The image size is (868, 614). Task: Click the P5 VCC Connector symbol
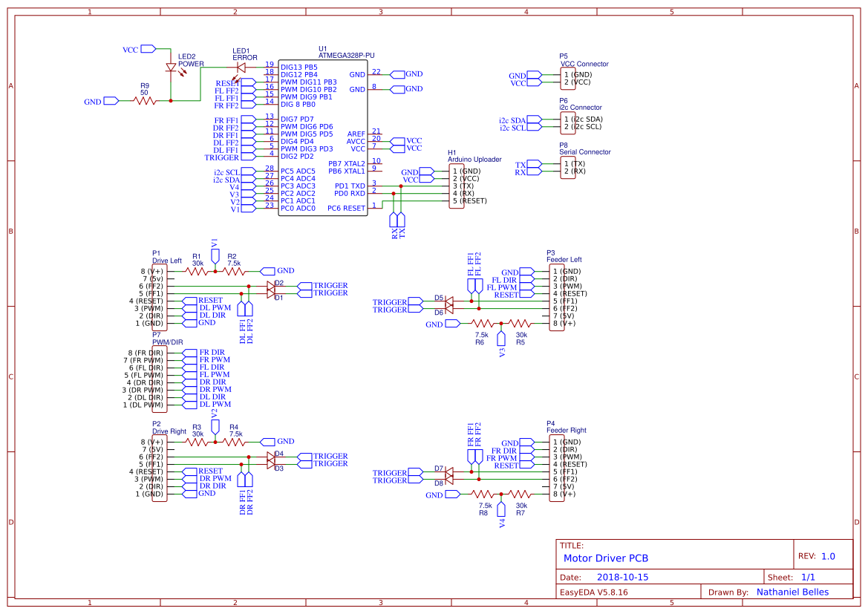[570, 76]
